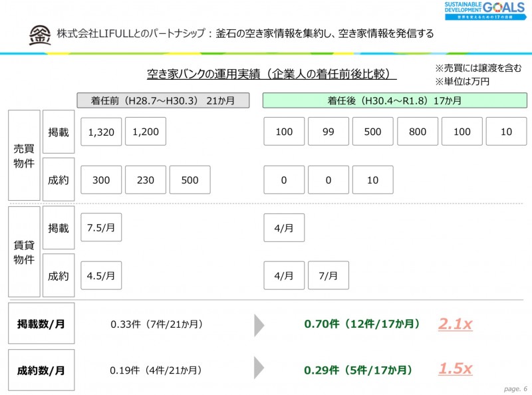Click the 1.5x growth figure
This screenshot has width=532, height=395.
[455, 369]
